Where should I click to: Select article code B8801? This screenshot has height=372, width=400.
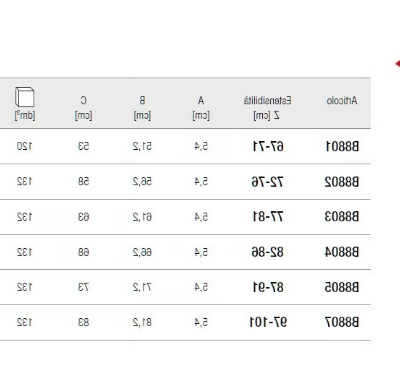point(342,146)
